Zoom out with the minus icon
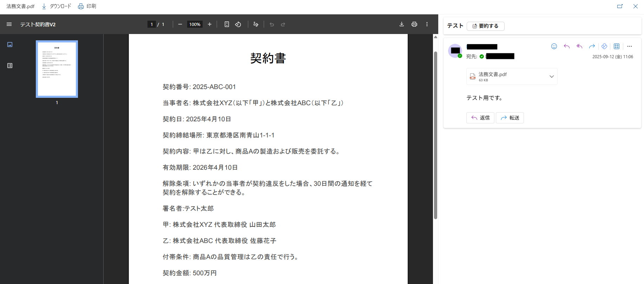644x284 pixels. pyautogui.click(x=180, y=24)
